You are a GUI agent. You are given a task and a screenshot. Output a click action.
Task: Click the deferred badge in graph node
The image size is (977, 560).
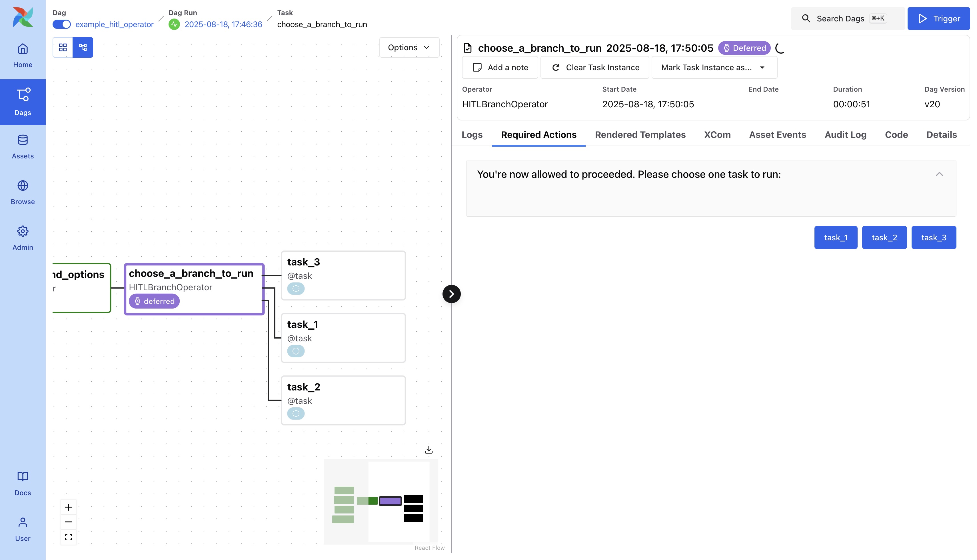(x=154, y=301)
